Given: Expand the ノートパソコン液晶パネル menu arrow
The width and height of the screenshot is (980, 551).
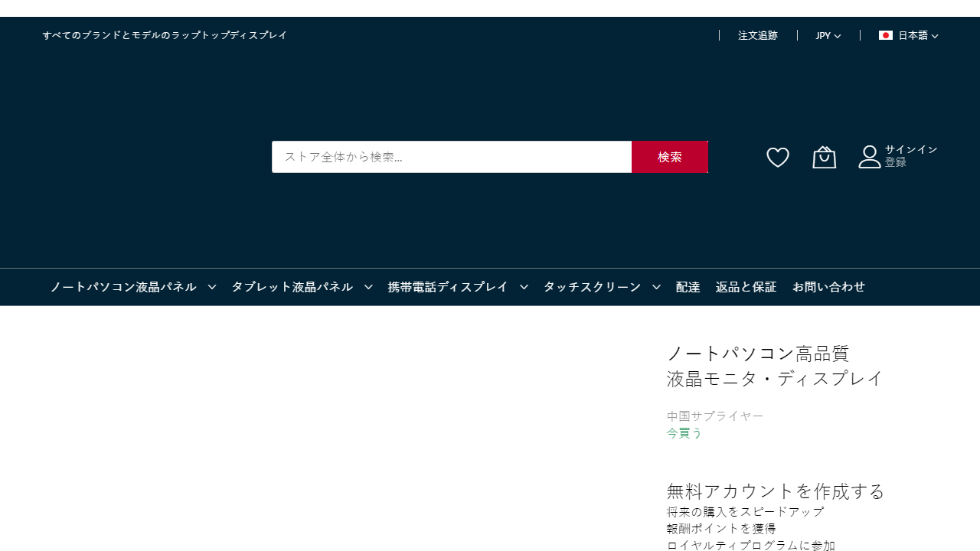Looking at the screenshot, I should click(x=212, y=287).
